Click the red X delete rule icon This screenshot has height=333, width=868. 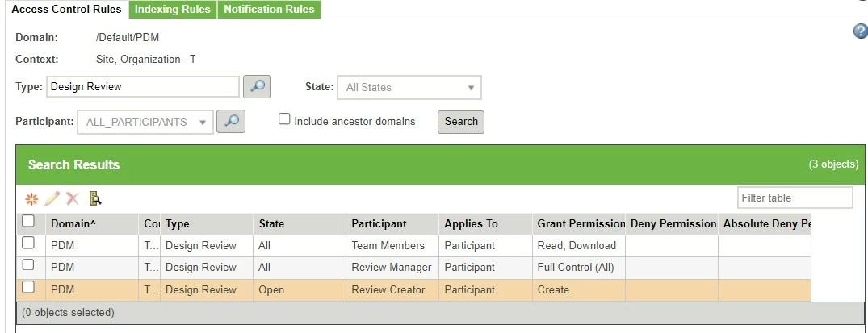(x=73, y=198)
